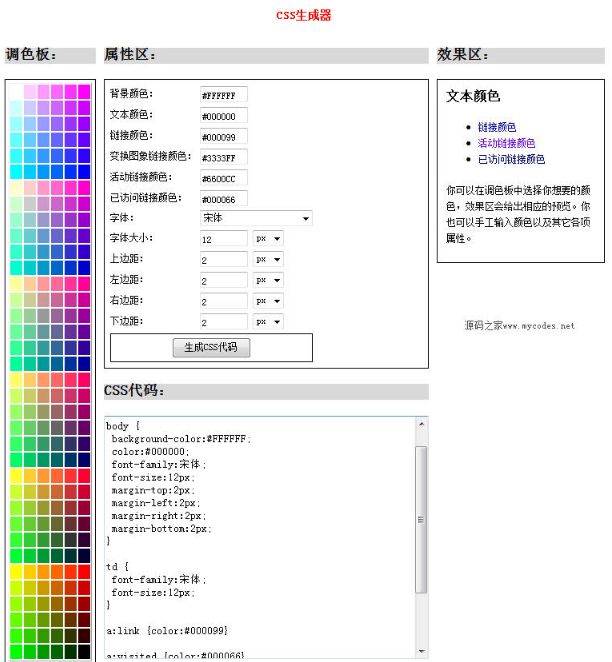Focus the 文本颜色 #000000 field
This screenshot has width=612, height=662.
pos(223,116)
